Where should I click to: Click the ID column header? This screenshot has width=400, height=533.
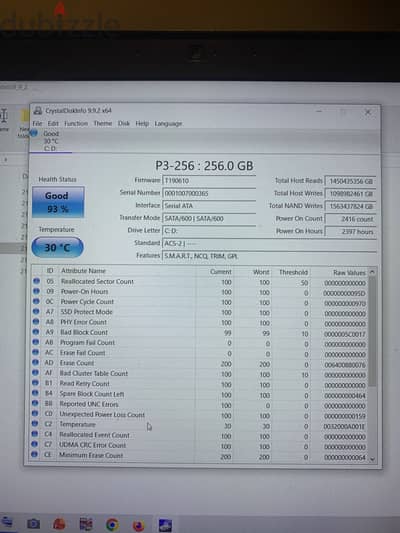point(50,271)
